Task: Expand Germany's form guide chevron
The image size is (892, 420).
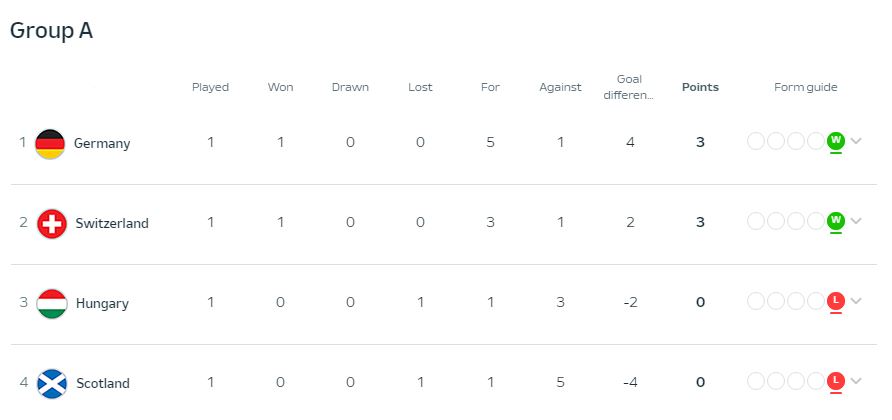Action: point(856,141)
